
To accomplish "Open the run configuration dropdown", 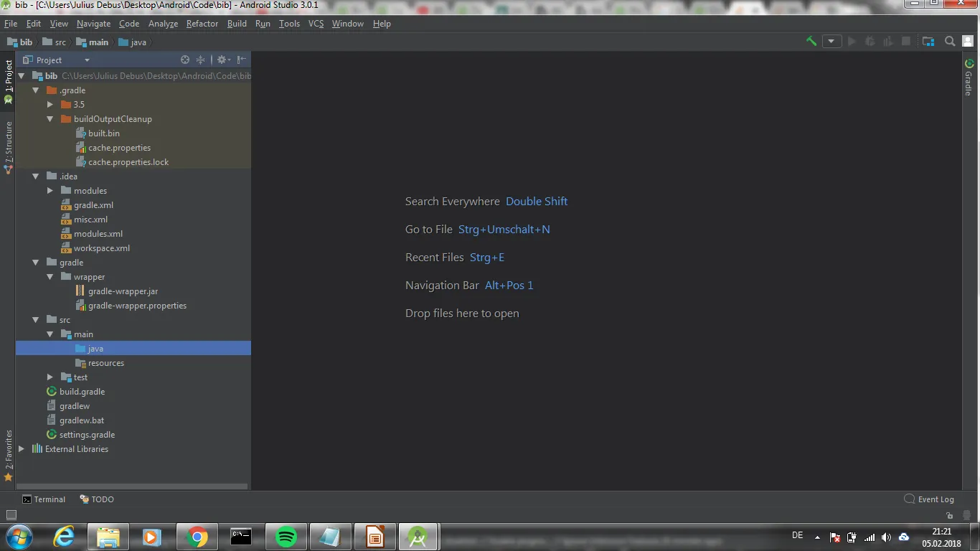I will [x=831, y=42].
